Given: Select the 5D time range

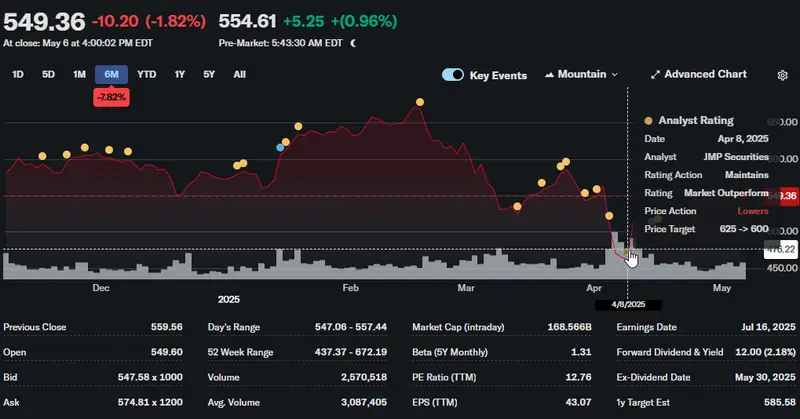Looking at the screenshot, I should pyautogui.click(x=48, y=74).
